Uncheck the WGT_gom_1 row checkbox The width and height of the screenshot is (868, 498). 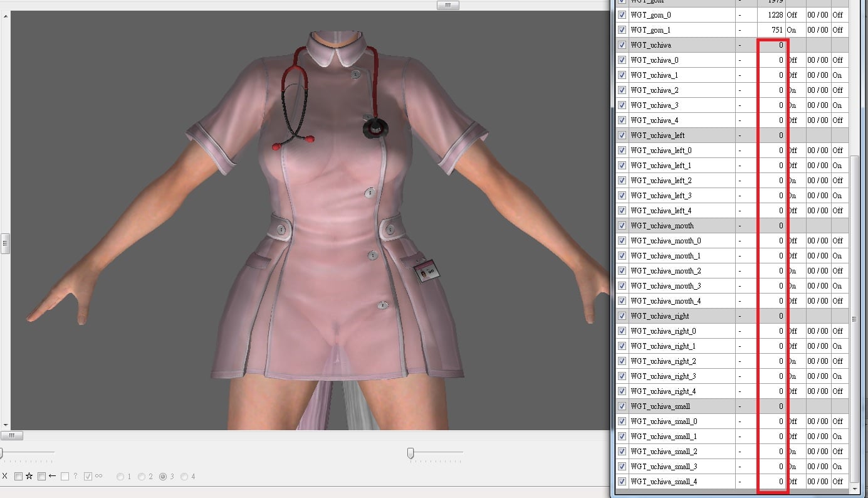click(x=622, y=30)
